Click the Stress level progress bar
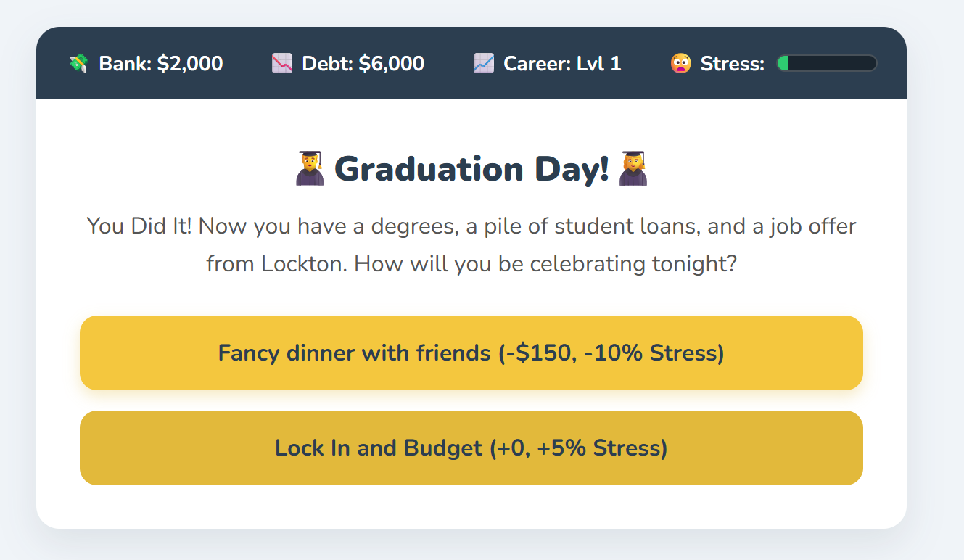This screenshot has height=560, width=964. [827, 64]
